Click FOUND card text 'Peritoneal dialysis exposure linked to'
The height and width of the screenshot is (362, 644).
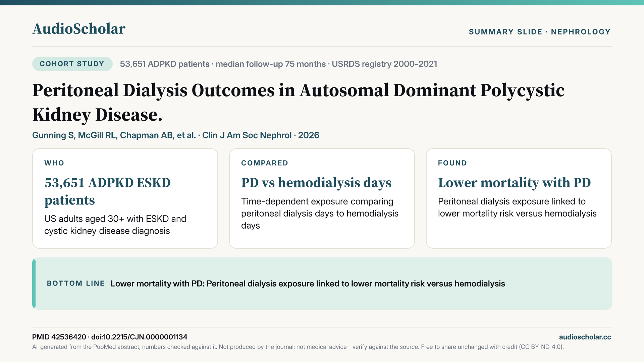517,207
